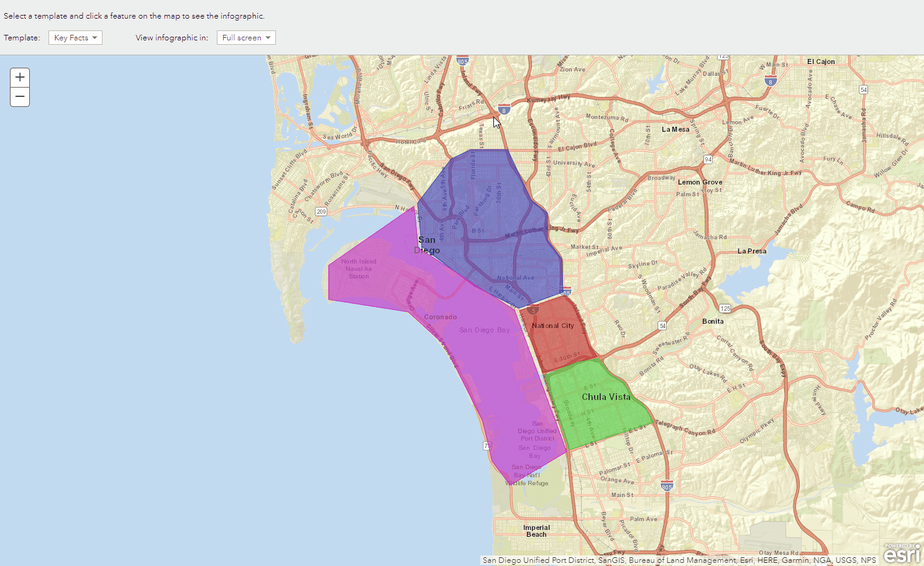Click the route 94 highway shield
This screenshot has height=566, width=924.
click(x=708, y=160)
